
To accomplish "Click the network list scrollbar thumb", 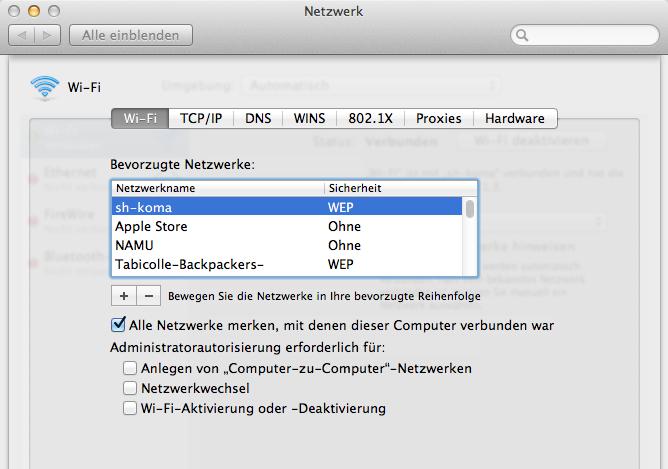I will (470, 209).
